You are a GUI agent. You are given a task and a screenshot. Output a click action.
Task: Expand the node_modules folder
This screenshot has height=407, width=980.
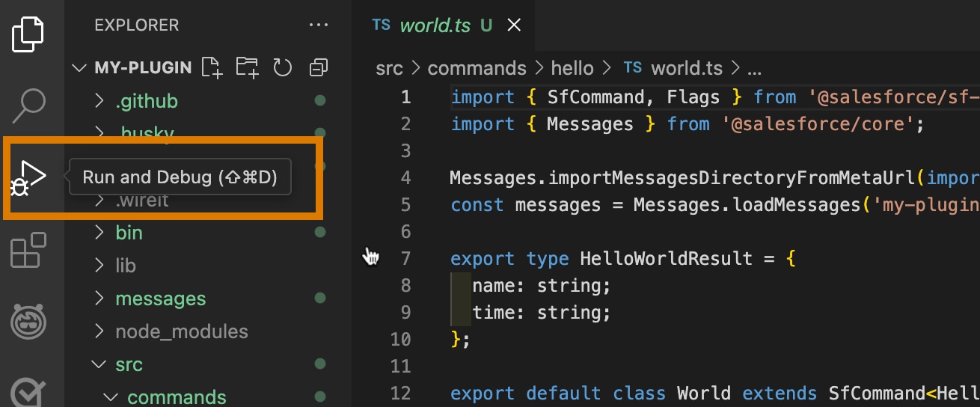(99, 331)
